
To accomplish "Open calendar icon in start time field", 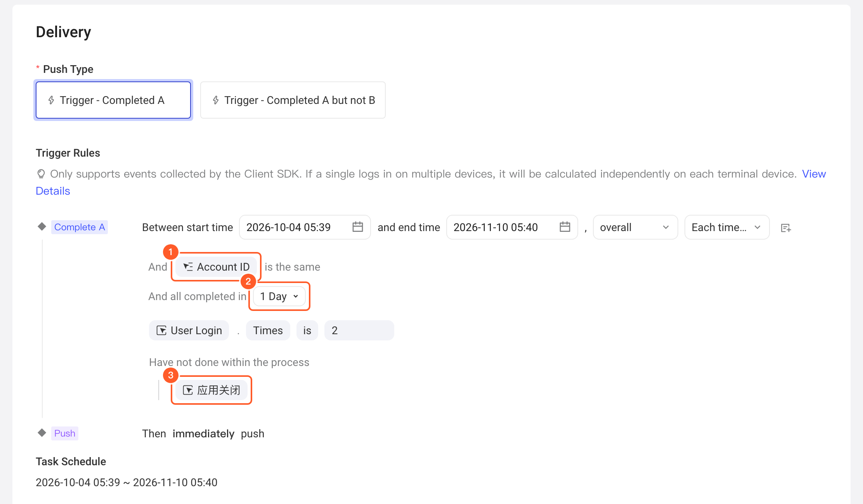I will point(357,227).
